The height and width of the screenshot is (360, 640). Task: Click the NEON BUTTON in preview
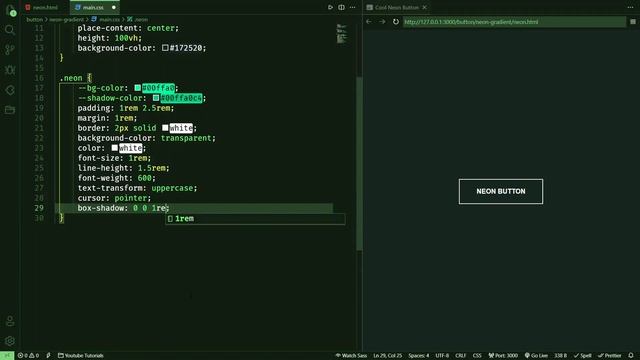(x=501, y=191)
